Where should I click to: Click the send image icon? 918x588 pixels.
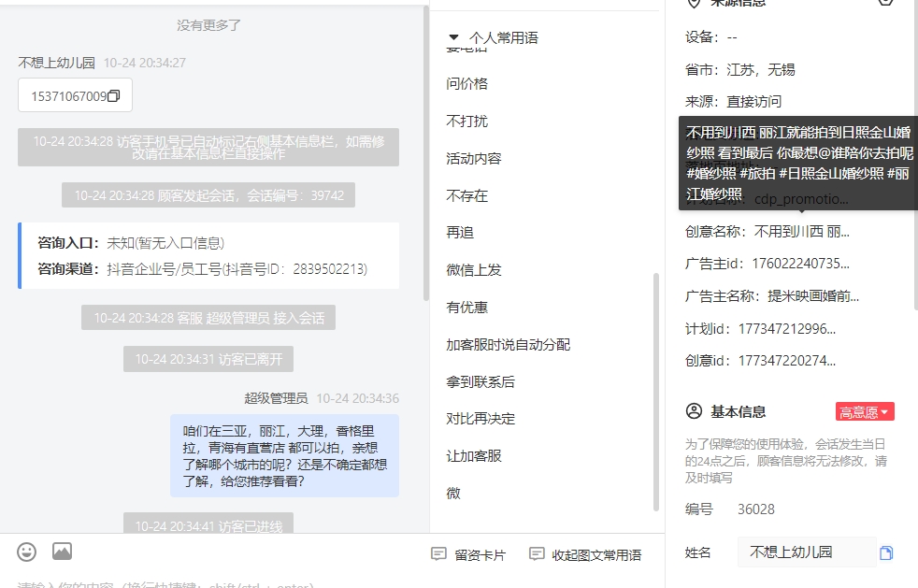point(62,552)
